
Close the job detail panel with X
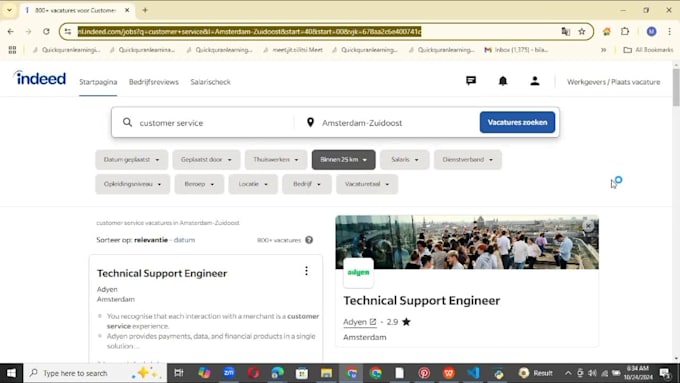[588, 226]
